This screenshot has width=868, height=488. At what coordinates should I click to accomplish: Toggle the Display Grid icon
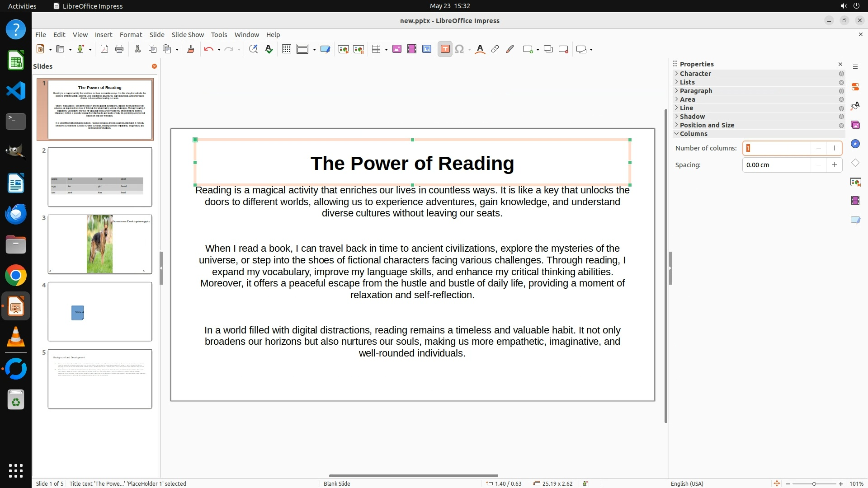click(286, 49)
